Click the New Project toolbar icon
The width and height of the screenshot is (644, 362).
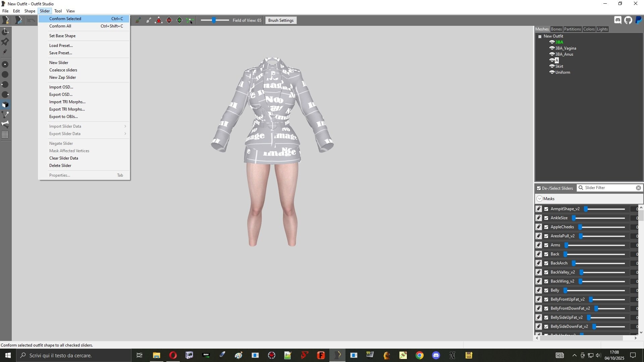coord(6,20)
